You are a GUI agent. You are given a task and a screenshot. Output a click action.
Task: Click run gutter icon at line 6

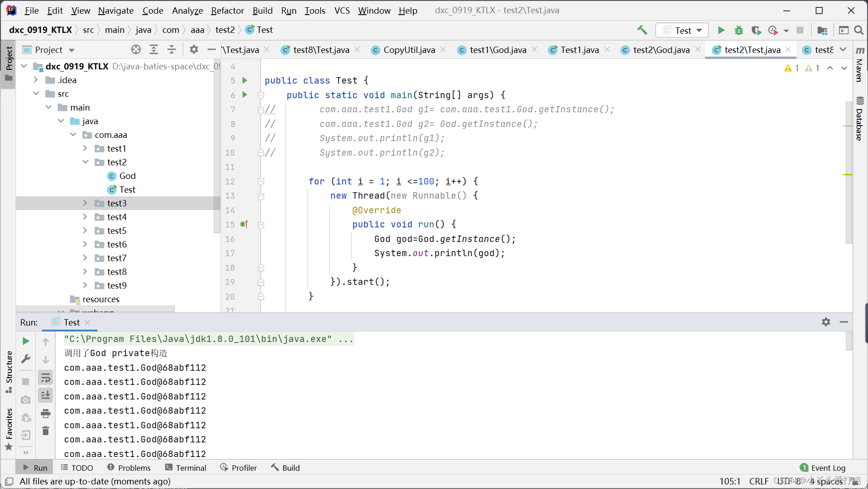(x=245, y=95)
